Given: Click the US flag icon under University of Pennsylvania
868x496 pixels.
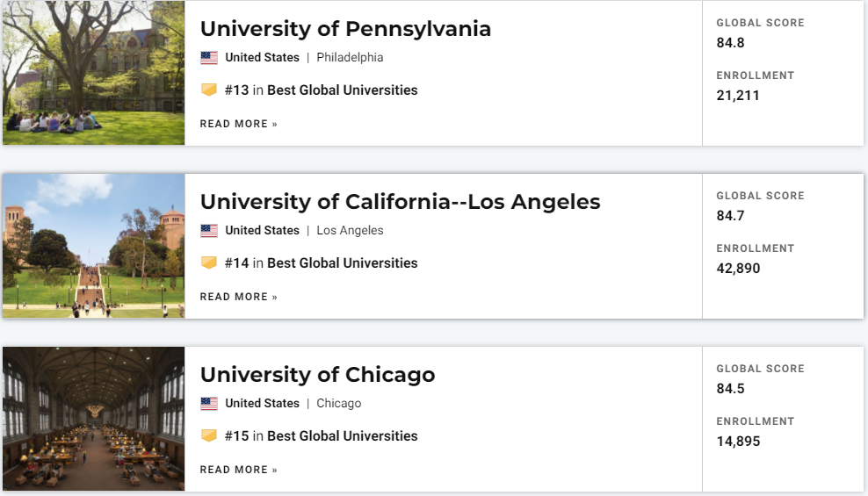Looking at the screenshot, I should (x=209, y=58).
